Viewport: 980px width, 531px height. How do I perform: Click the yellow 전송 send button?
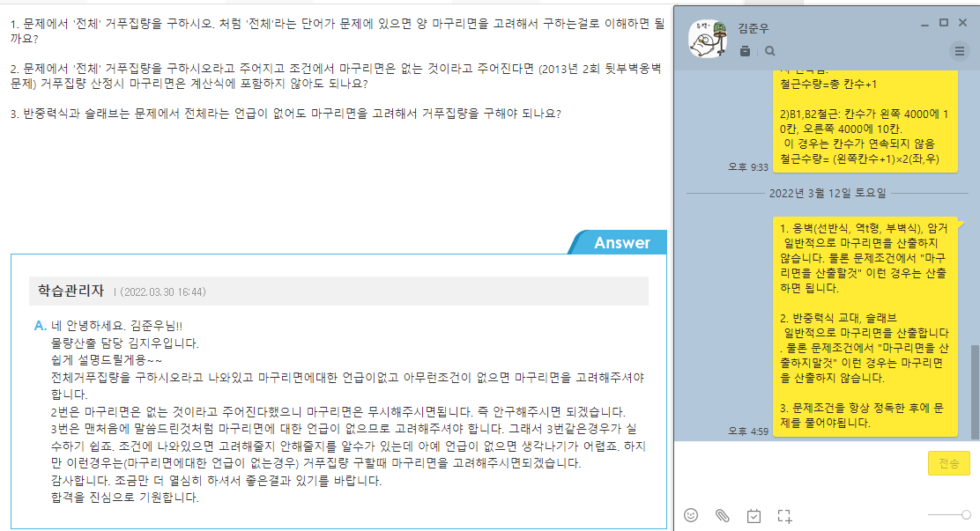[x=949, y=463]
